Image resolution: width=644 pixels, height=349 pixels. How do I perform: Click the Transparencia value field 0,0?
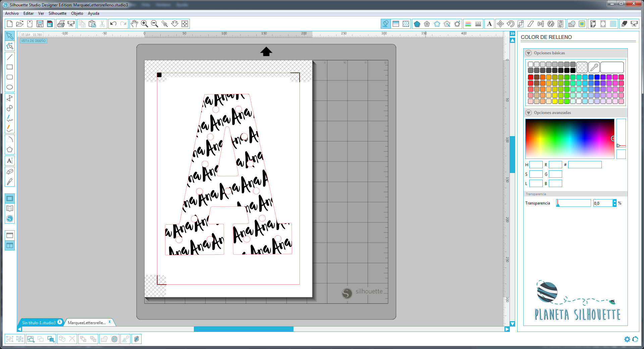tap(603, 203)
